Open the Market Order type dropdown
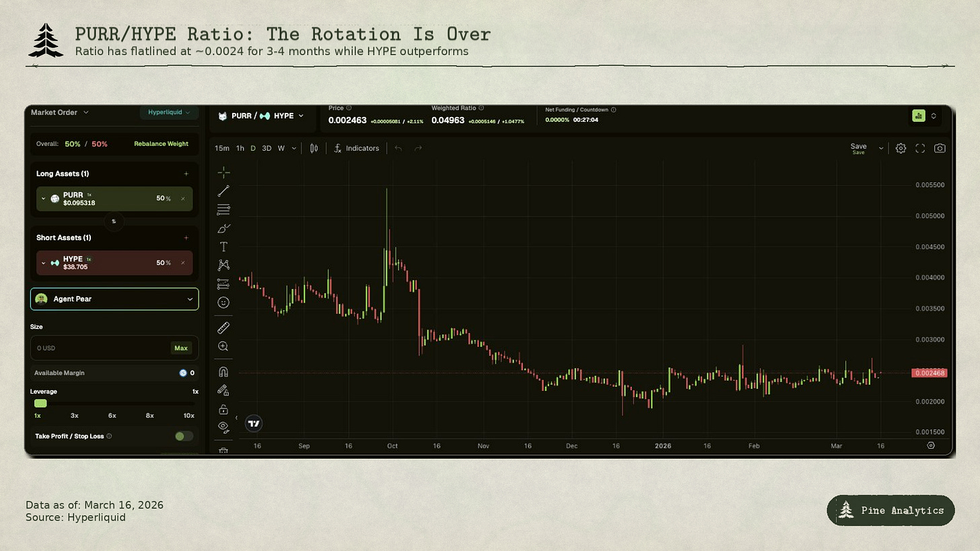 [60, 112]
